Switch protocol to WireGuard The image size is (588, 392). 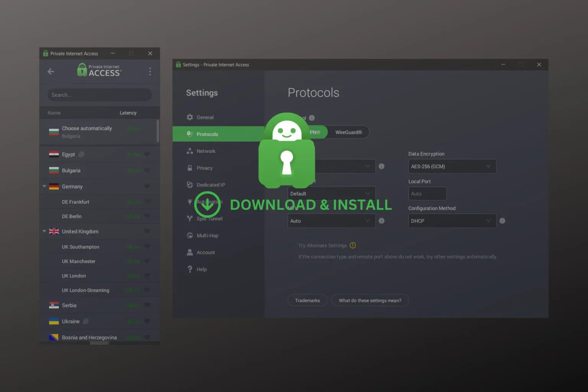[x=348, y=132]
